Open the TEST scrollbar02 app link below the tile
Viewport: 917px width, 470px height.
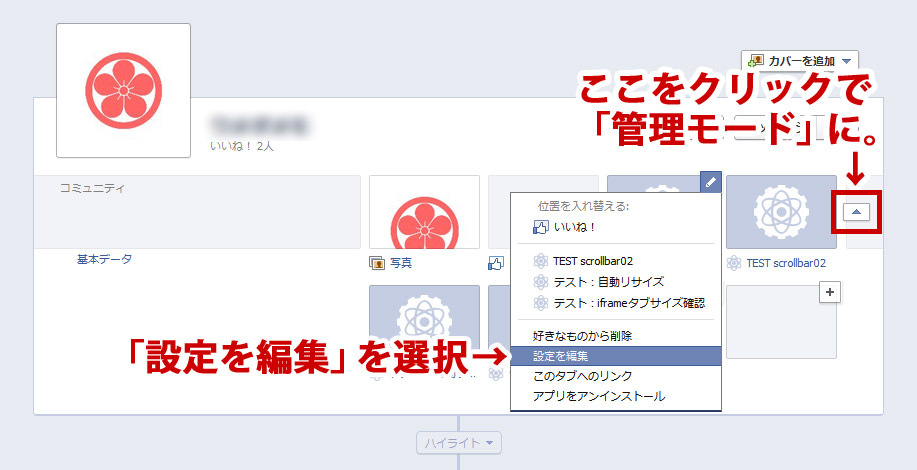[x=786, y=263]
